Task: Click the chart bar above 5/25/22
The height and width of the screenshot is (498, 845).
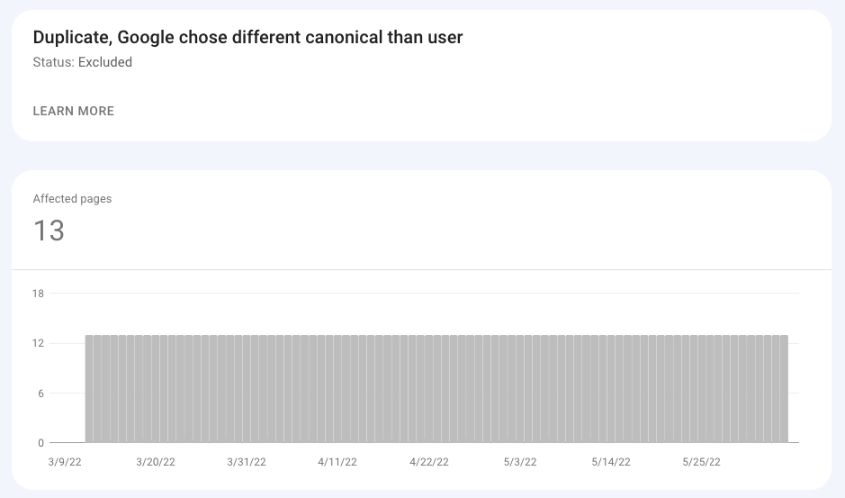Action: pyautogui.click(x=702, y=389)
